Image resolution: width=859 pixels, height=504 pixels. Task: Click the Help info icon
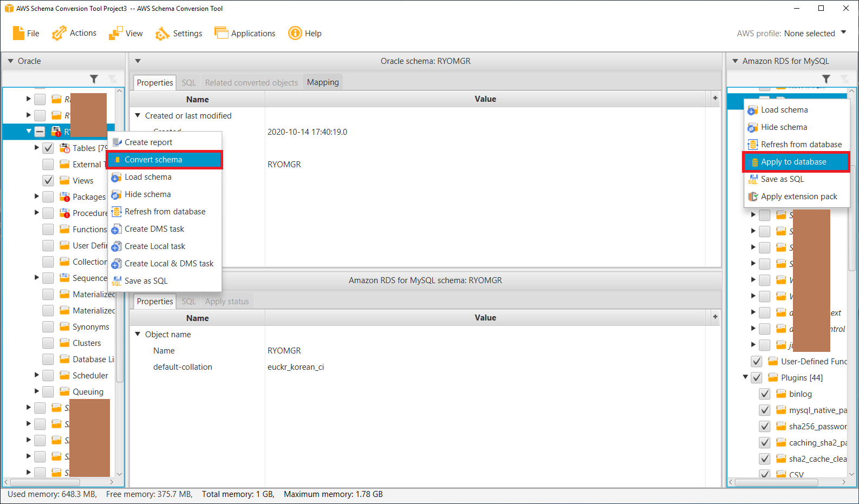[295, 34]
